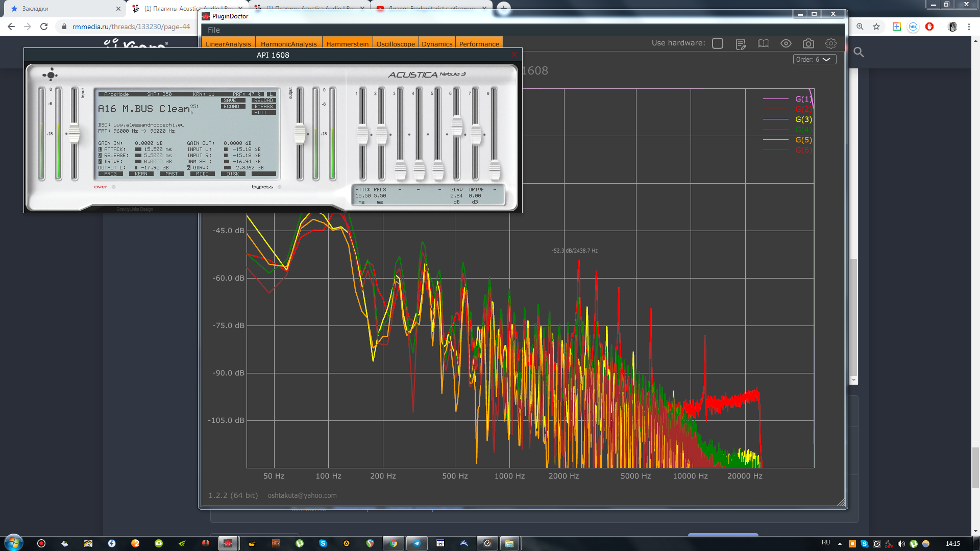Screen dimensions: 980x551
Task: Open the PROG page in Nebula
Action: [110, 174]
